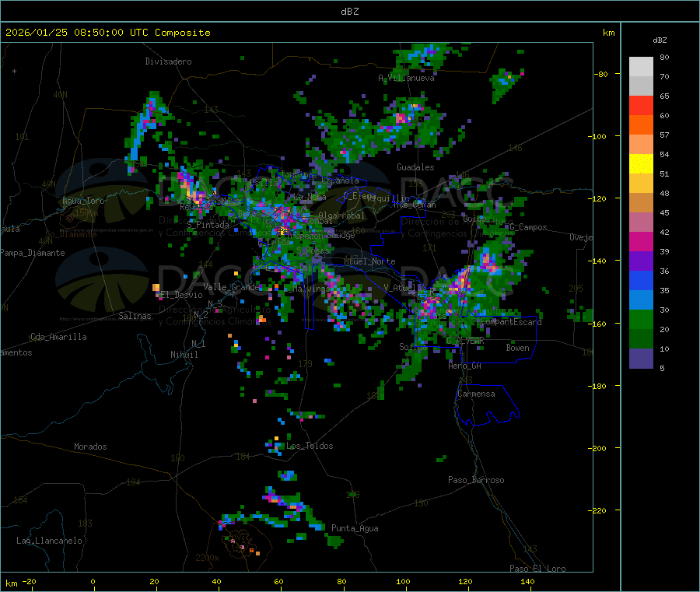The width and height of the screenshot is (700, 592).
Task: Click the '140' tick on the bottom axis
Action: point(527,581)
